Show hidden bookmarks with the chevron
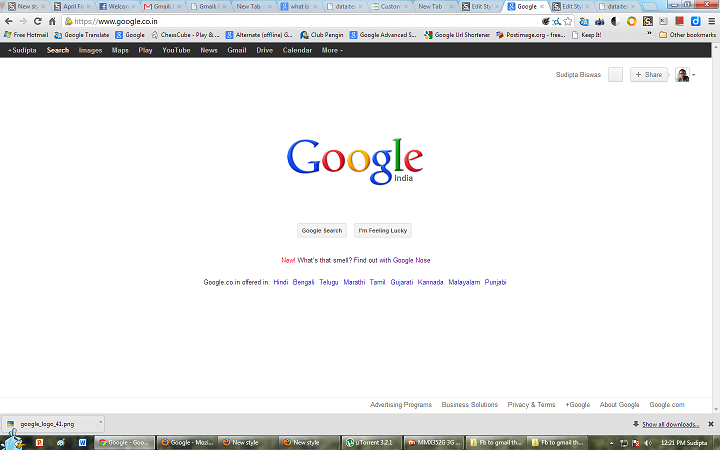The width and height of the screenshot is (720, 450). pos(649,34)
